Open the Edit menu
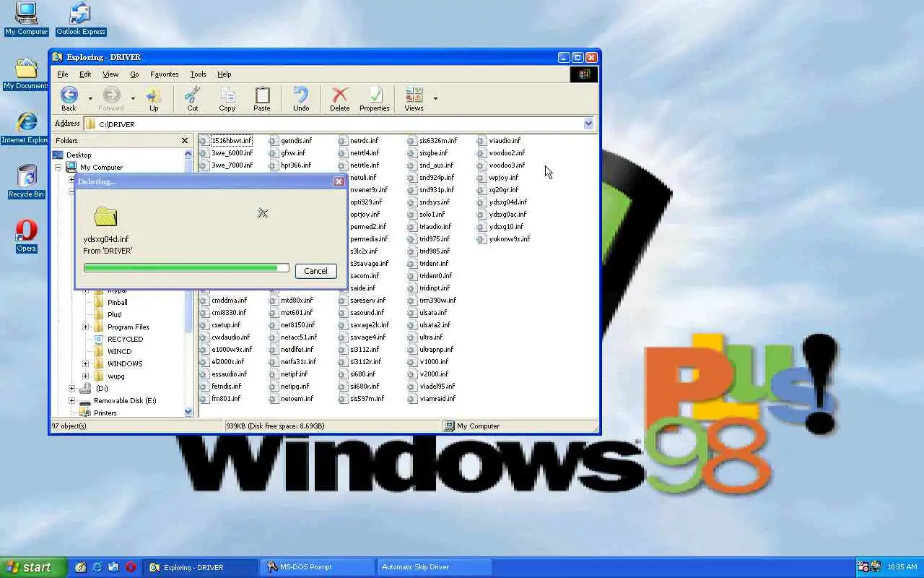The height and width of the screenshot is (578, 924). pos(85,74)
